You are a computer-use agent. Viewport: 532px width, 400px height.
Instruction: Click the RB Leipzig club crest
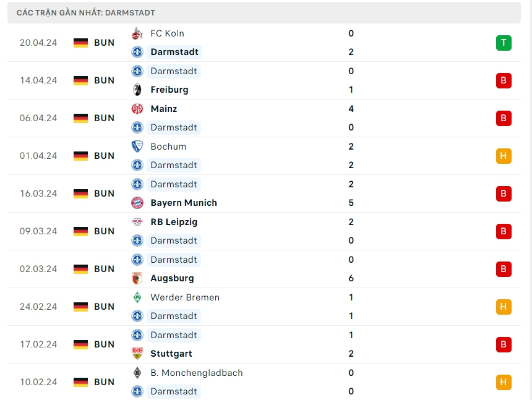coord(137,222)
